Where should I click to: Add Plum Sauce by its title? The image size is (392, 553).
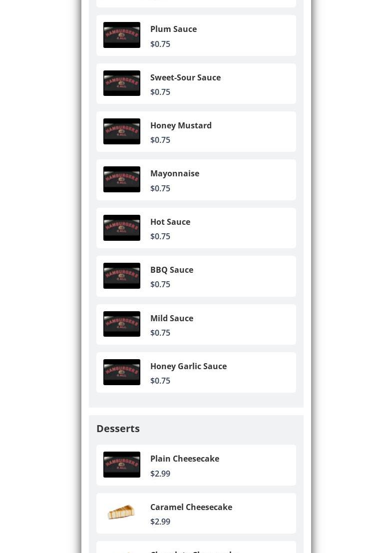pos(173,29)
